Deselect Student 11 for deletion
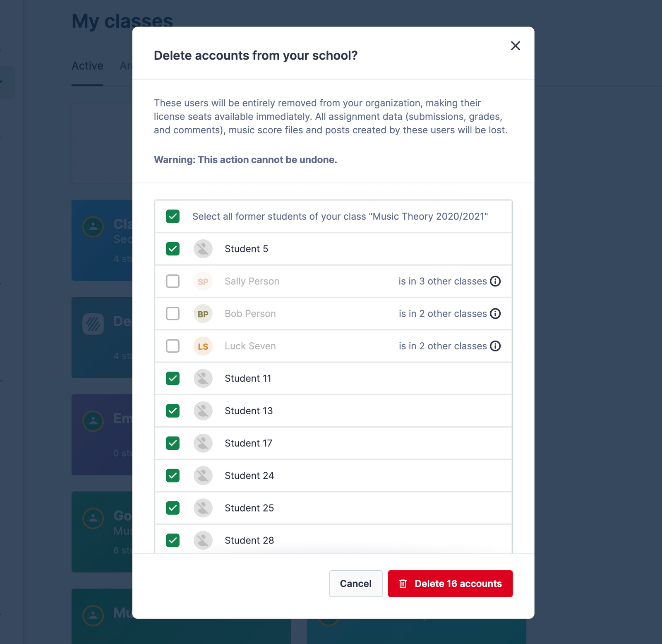This screenshot has height=644, width=662. 173,378
